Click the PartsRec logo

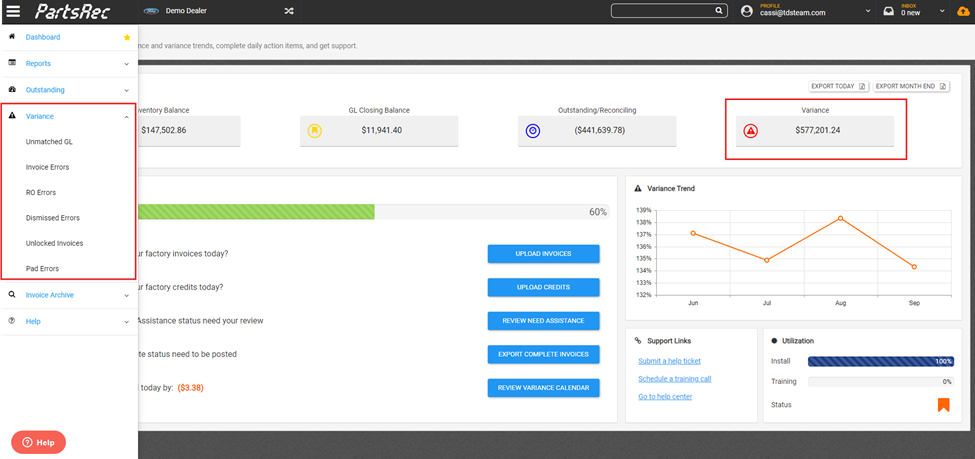[71, 11]
